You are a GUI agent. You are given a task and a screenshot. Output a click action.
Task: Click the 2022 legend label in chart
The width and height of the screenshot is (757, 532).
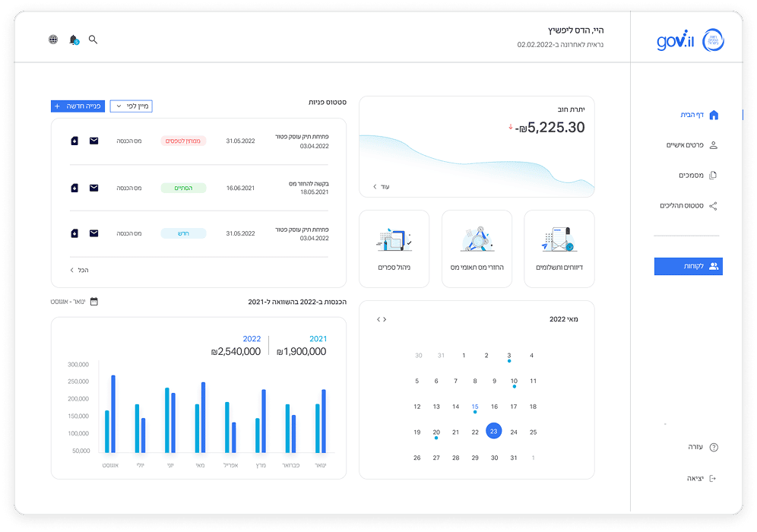coord(252,339)
